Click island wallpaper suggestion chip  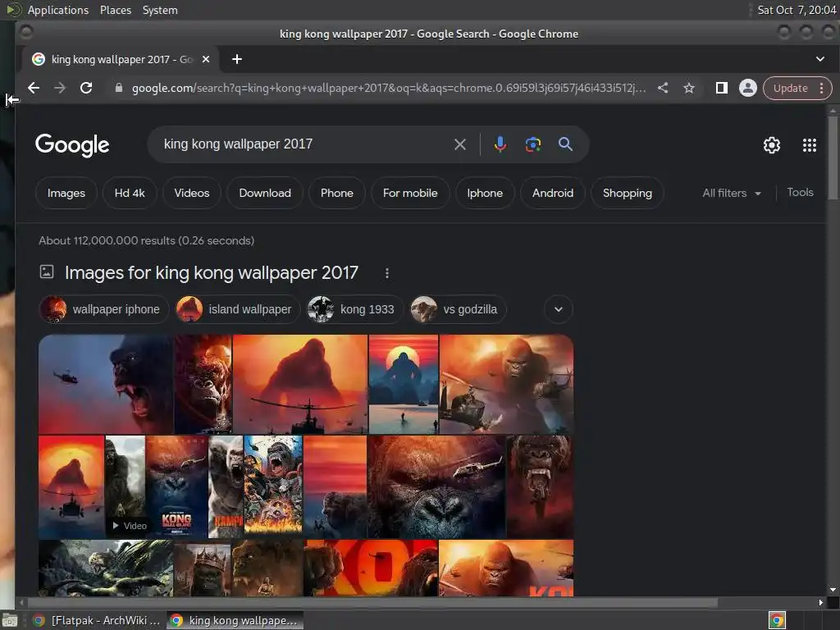[x=238, y=309]
